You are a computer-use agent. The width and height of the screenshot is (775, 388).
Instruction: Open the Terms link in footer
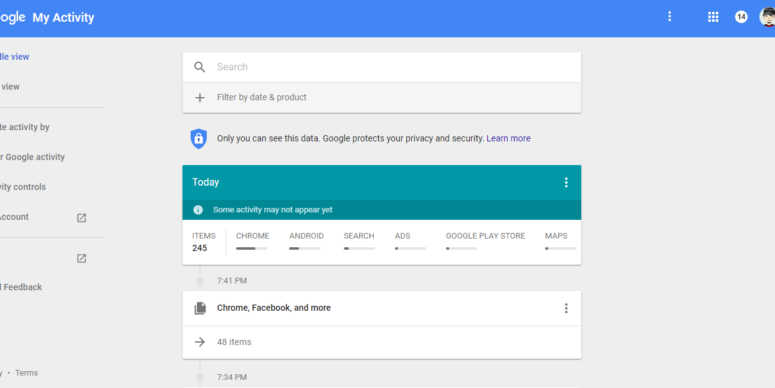(26, 373)
